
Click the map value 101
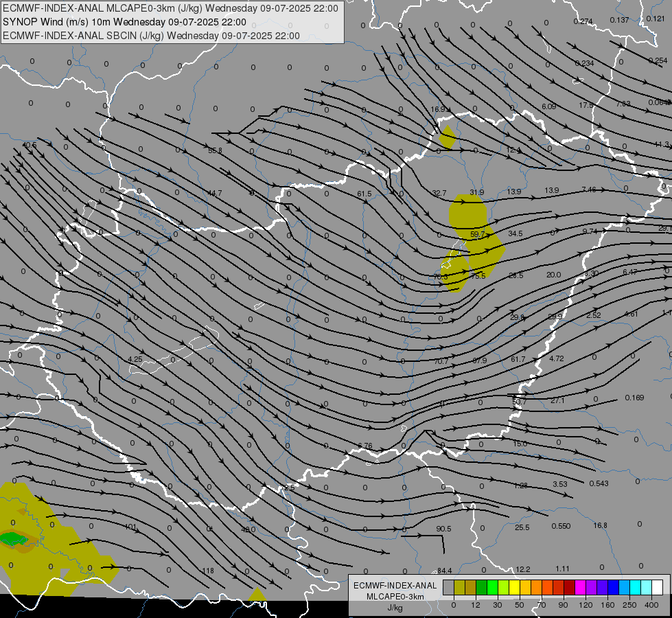(130, 527)
